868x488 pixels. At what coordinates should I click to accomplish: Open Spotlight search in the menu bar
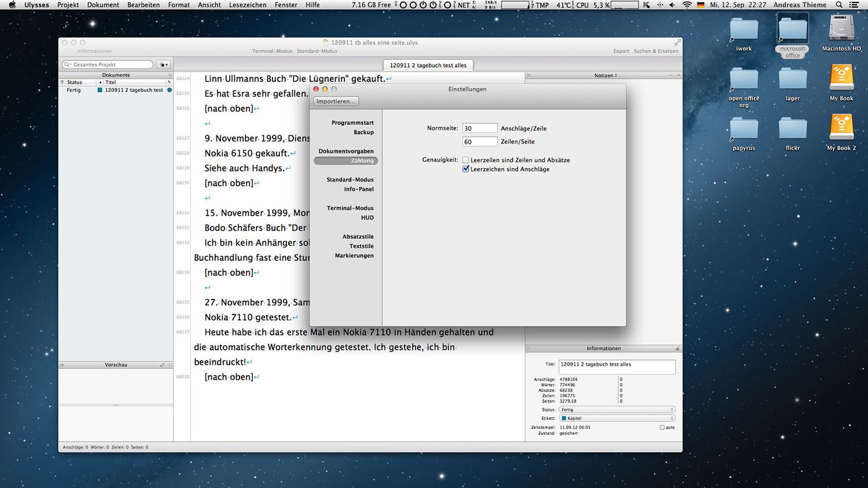click(839, 5)
